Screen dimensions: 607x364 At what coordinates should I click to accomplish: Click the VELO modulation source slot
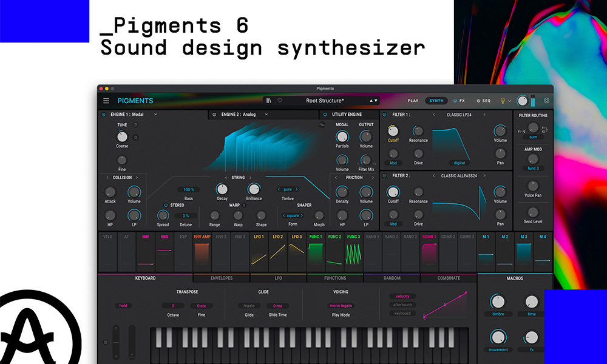[107, 252]
